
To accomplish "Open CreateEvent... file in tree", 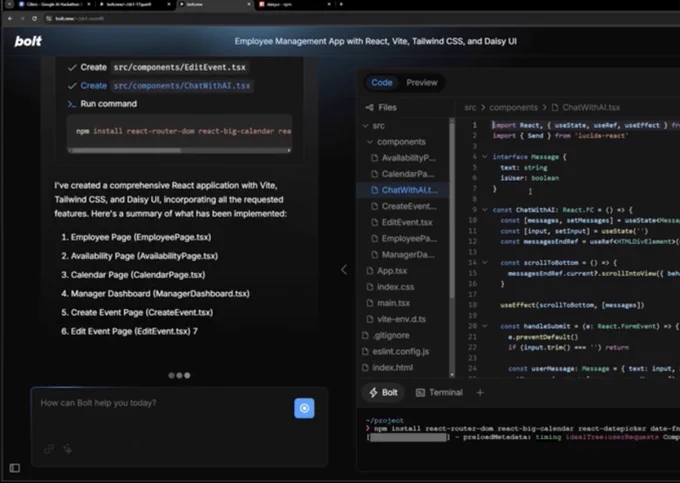I will 403,206.
